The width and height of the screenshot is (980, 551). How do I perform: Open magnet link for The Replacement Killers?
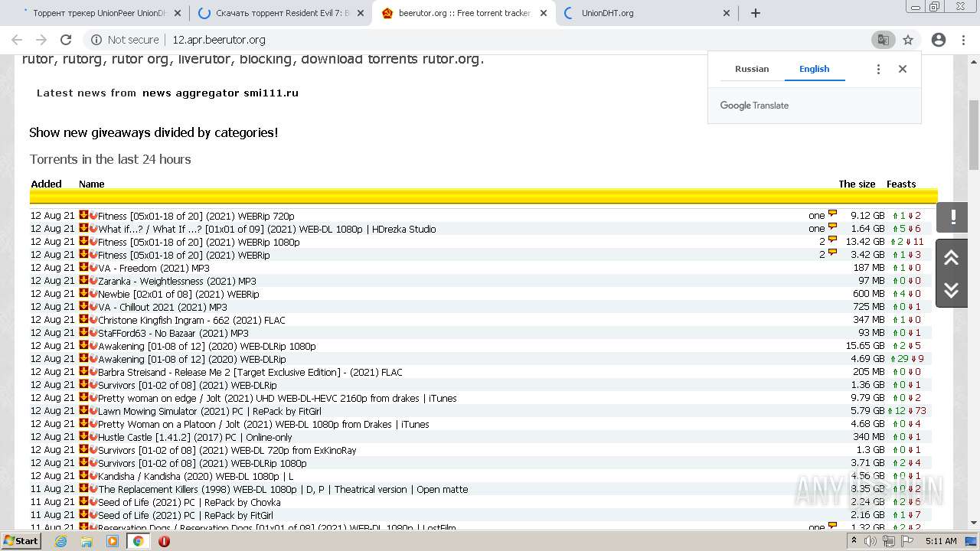pyautogui.click(x=93, y=488)
